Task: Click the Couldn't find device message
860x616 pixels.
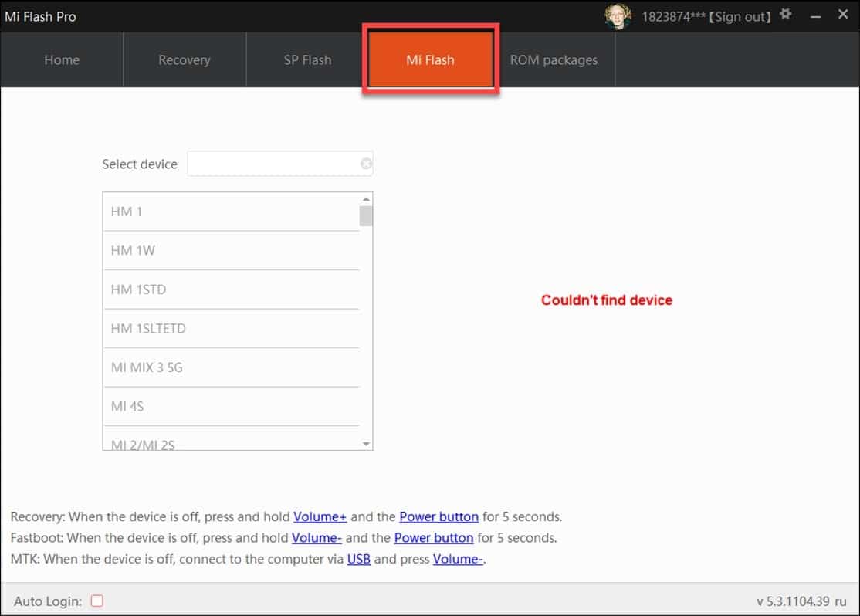Action: [607, 300]
